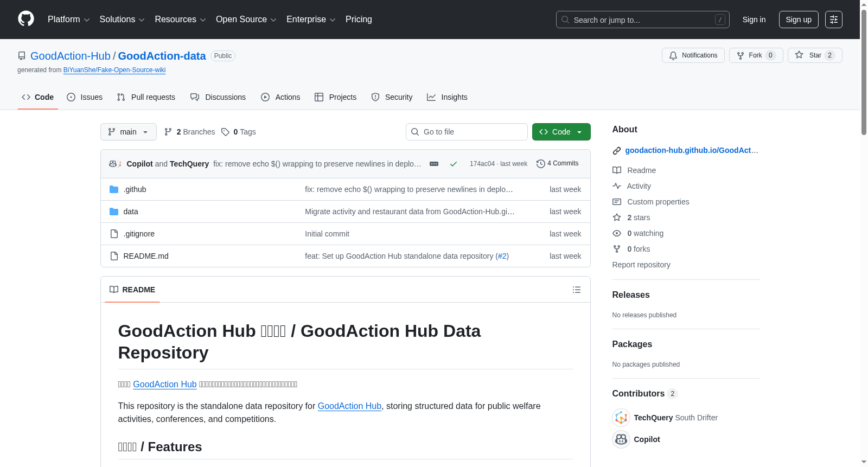Open GoodAction Hub link in English description

coord(349,406)
